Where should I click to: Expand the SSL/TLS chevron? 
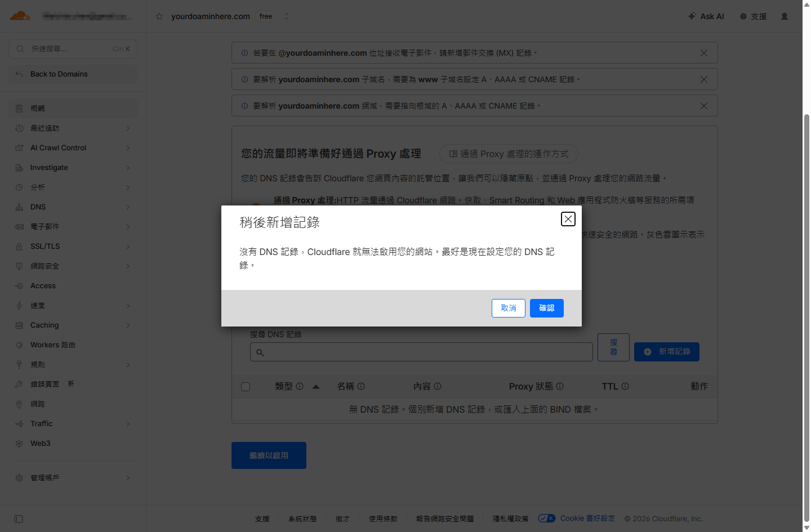tap(128, 247)
